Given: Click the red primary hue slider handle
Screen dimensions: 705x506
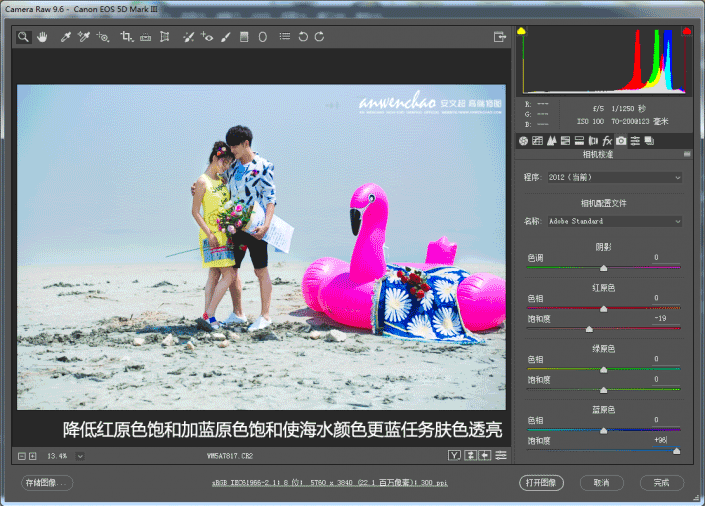Looking at the screenshot, I should click(x=603, y=309).
